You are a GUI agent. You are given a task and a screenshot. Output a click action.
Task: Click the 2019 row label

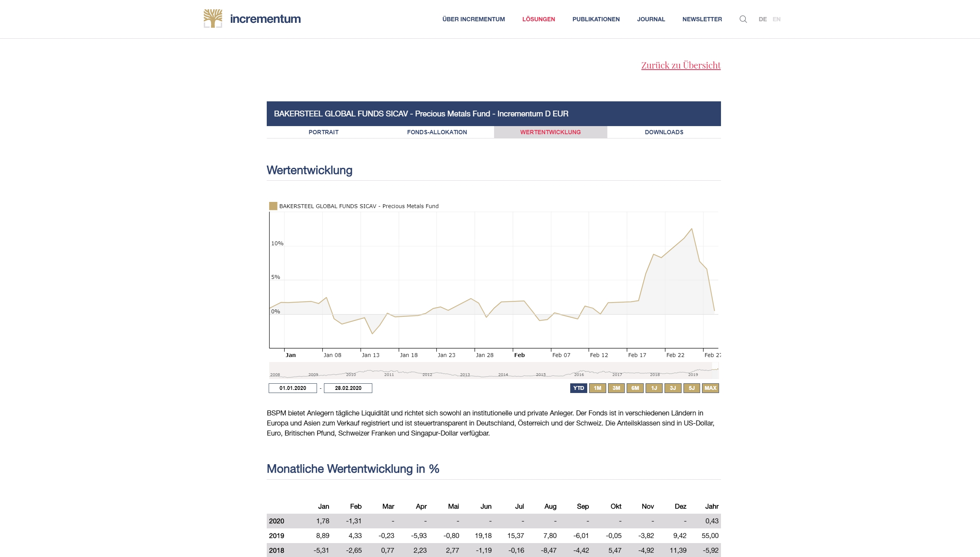pos(276,536)
